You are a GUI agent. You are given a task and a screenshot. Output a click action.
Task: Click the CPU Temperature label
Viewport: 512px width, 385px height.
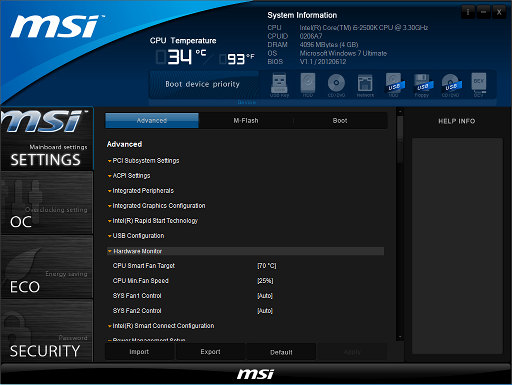point(183,41)
